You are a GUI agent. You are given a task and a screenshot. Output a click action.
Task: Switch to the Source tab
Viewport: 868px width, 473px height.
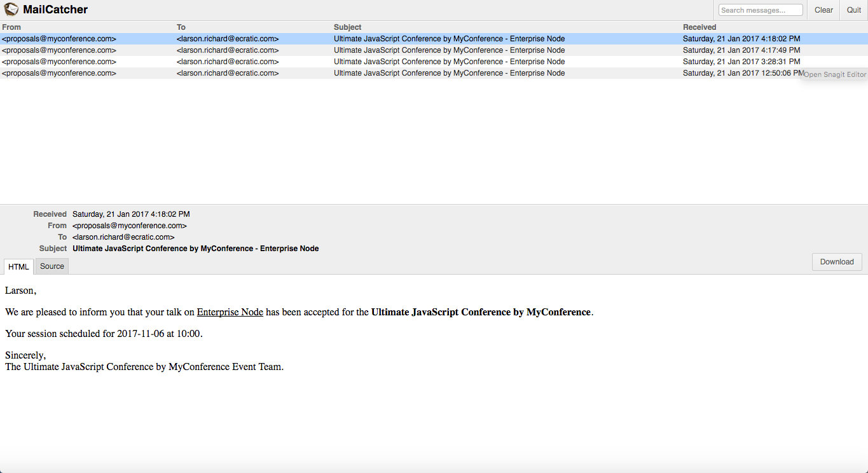click(x=52, y=266)
